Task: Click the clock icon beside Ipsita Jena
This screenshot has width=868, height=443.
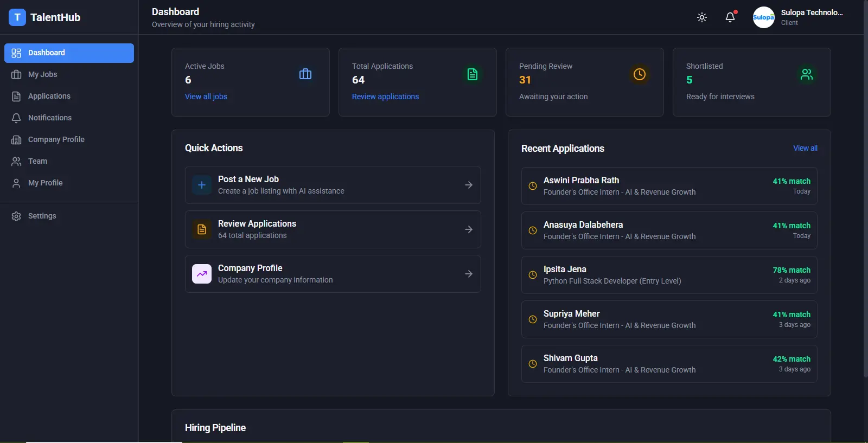Action: [533, 275]
